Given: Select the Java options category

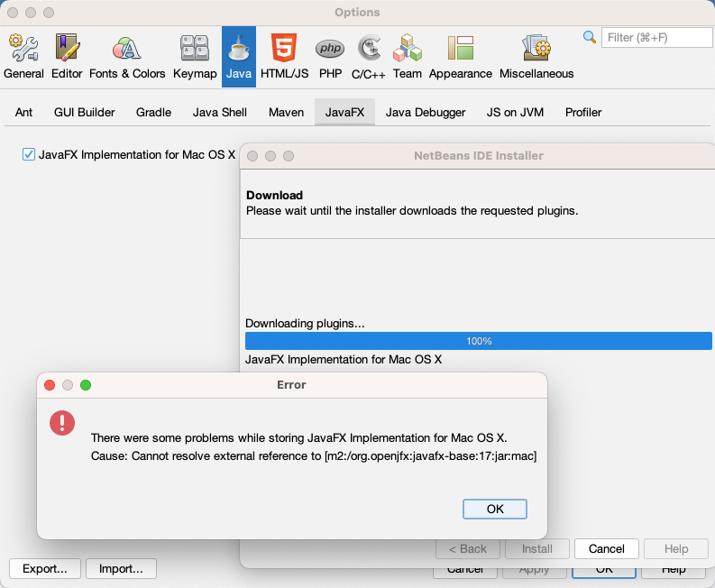Looking at the screenshot, I should (239, 57).
